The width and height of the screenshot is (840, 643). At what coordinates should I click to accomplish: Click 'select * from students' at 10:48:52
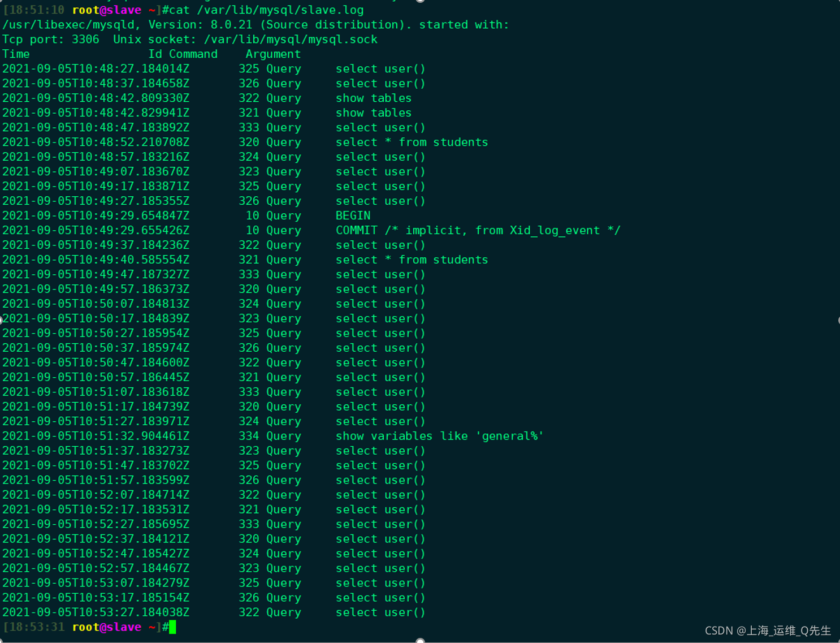pos(412,143)
